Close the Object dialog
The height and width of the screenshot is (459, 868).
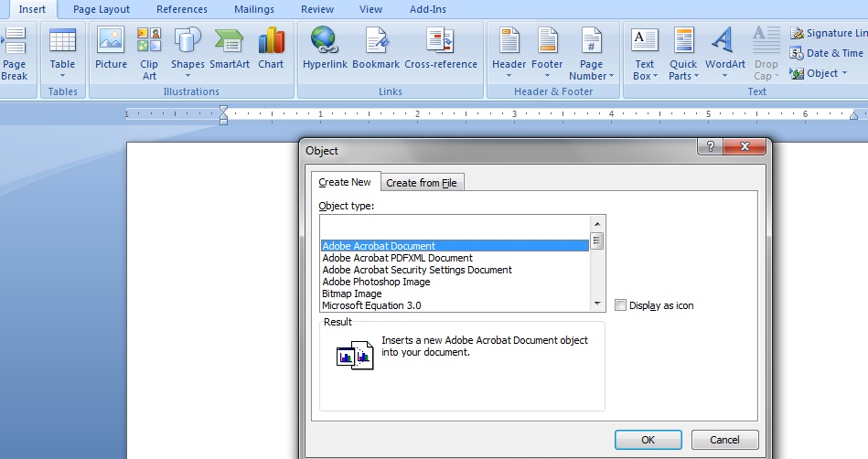(x=745, y=146)
